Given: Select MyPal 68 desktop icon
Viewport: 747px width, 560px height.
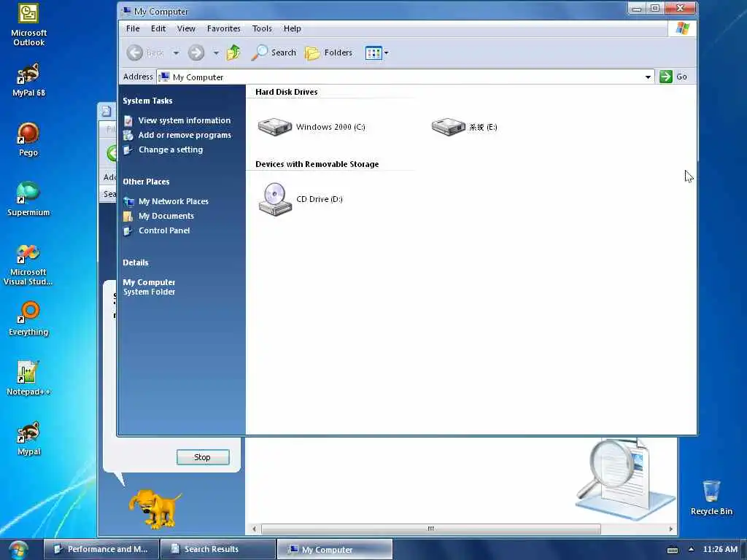Looking at the screenshot, I should pyautogui.click(x=28, y=80).
